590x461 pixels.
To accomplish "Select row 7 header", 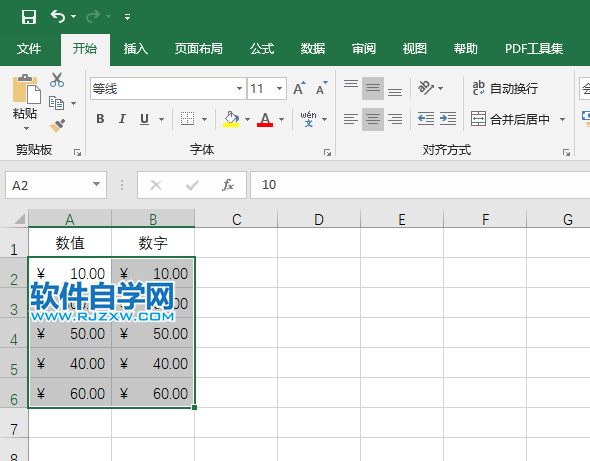I will [x=14, y=423].
